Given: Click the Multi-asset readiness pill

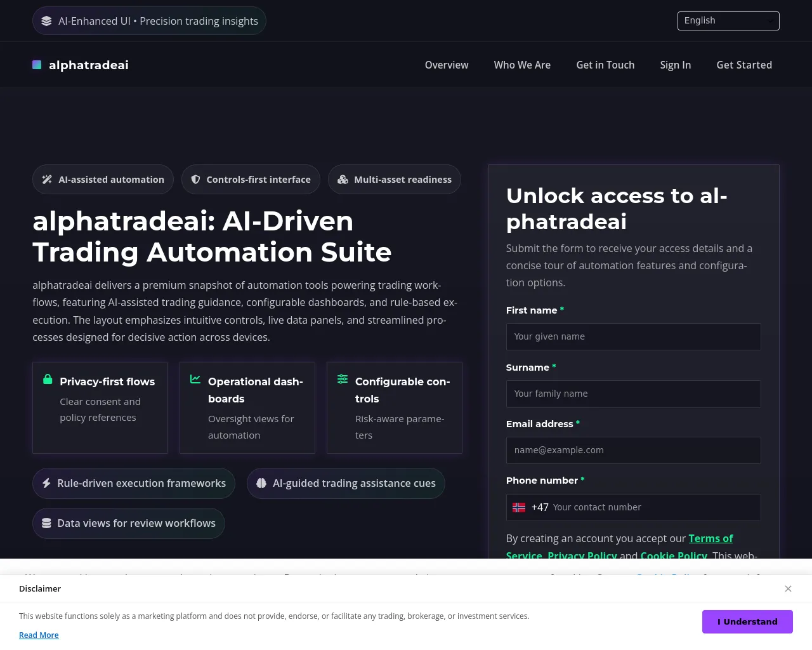Looking at the screenshot, I should click(x=395, y=180).
